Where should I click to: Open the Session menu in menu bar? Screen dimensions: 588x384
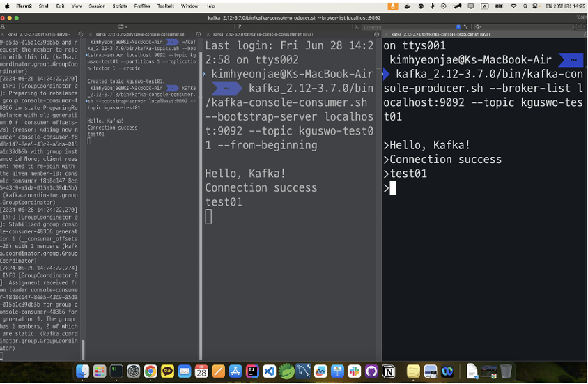click(x=97, y=6)
